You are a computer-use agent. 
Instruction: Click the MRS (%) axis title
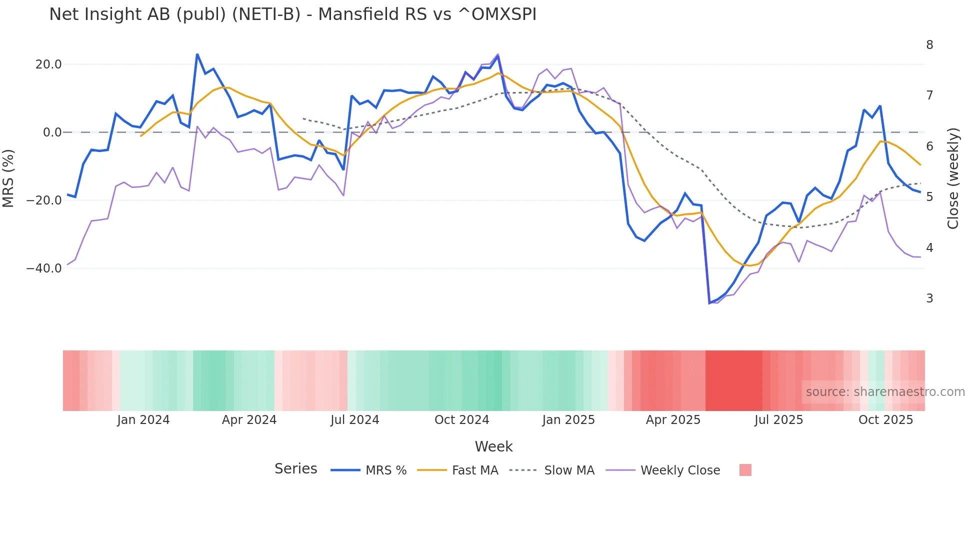tap(8, 178)
